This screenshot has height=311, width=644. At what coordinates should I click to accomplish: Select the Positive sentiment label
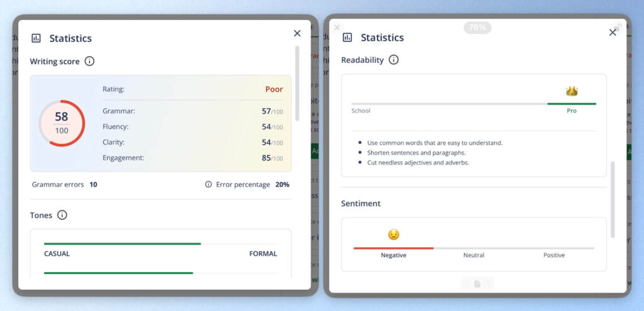click(x=554, y=255)
